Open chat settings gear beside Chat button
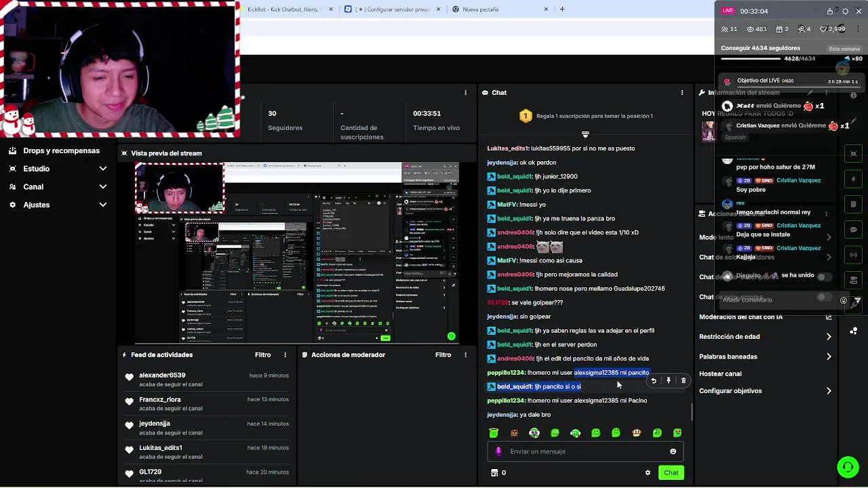This screenshot has height=488, width=868. coord(648,473)
